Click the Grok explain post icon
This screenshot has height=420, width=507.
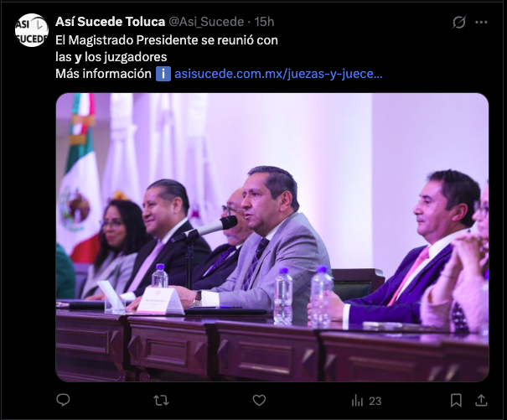459,22
